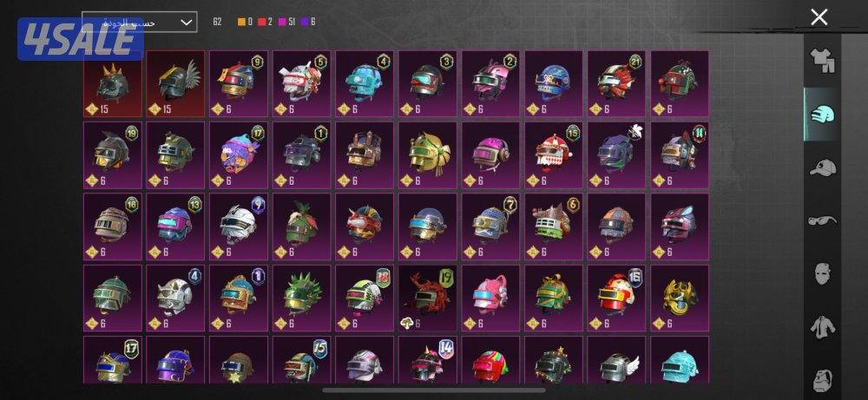Viewport: 868px width, 400px height.
Task: Expand the quality sort dropdown
Action: point(140,23)
